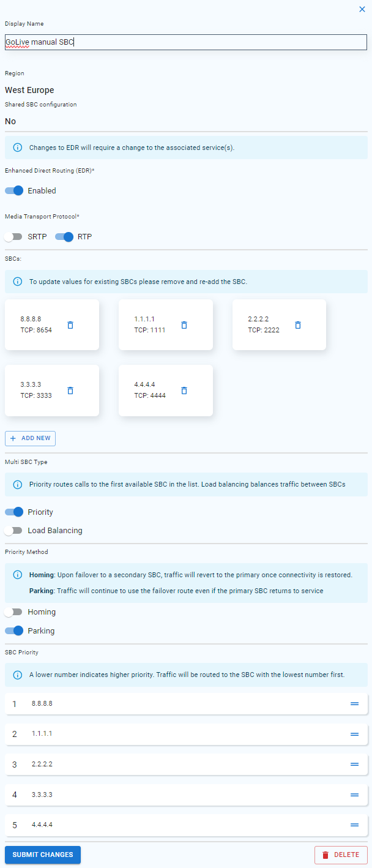This screenshot has height=868, width=372.
Task: Click info icon beside existing SBCs update notice
Action: click(17, 282)
